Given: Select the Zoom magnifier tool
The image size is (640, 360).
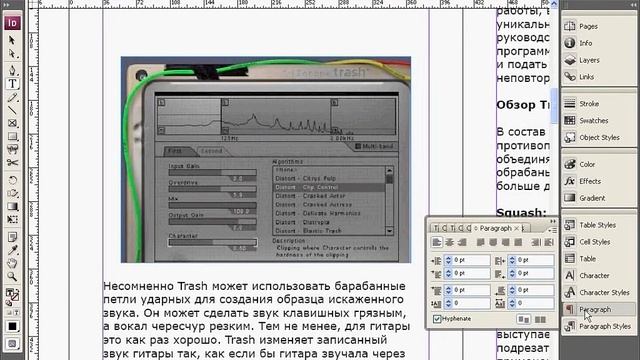Looking at the screenshot, I should 12,277.
